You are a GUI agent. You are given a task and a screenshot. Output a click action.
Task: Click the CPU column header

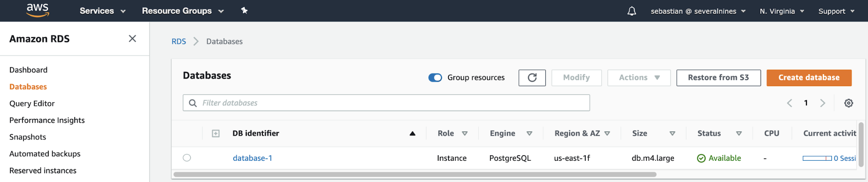click(772, 133)
